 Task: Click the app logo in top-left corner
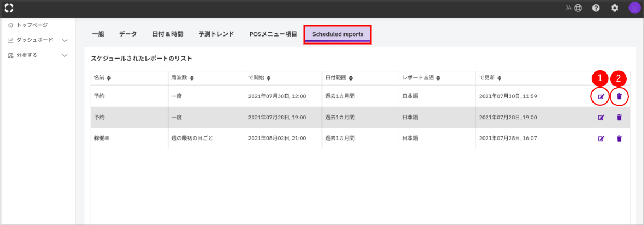(9, 8)
